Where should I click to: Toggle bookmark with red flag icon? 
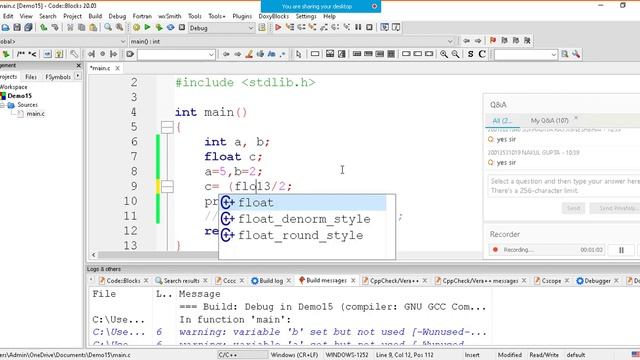[493, 41]
